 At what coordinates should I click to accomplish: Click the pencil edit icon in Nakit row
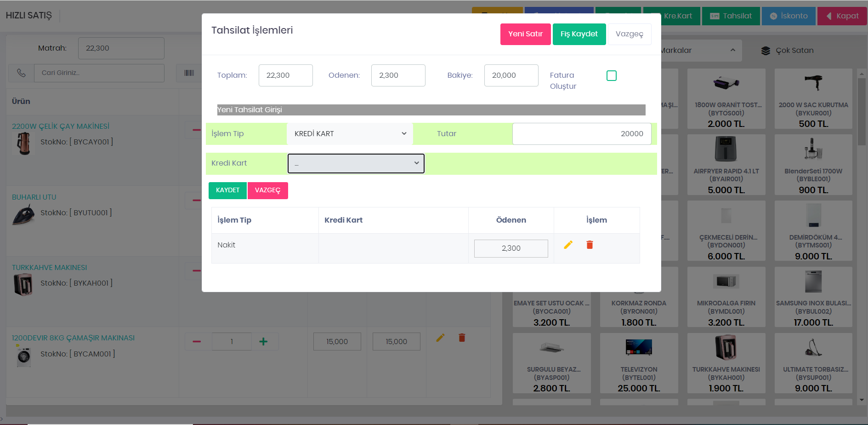point(568,245)
